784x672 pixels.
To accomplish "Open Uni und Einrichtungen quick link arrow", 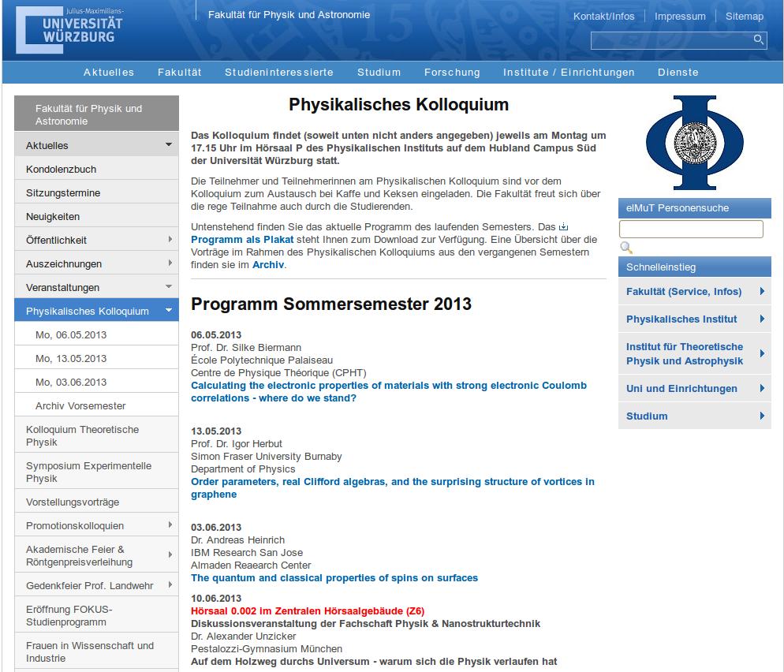I will [x=762, y=388].
